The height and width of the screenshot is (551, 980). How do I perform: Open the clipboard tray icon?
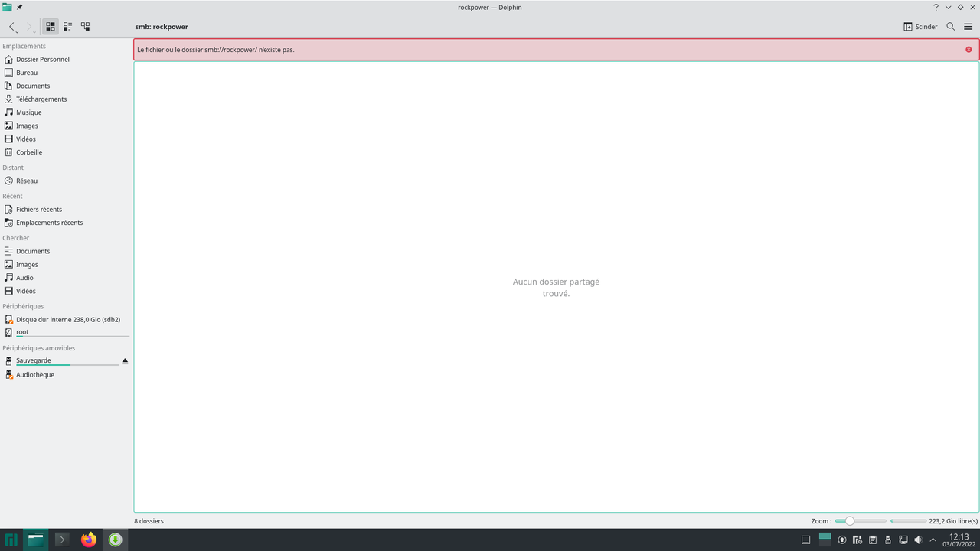tap(873, 540)
